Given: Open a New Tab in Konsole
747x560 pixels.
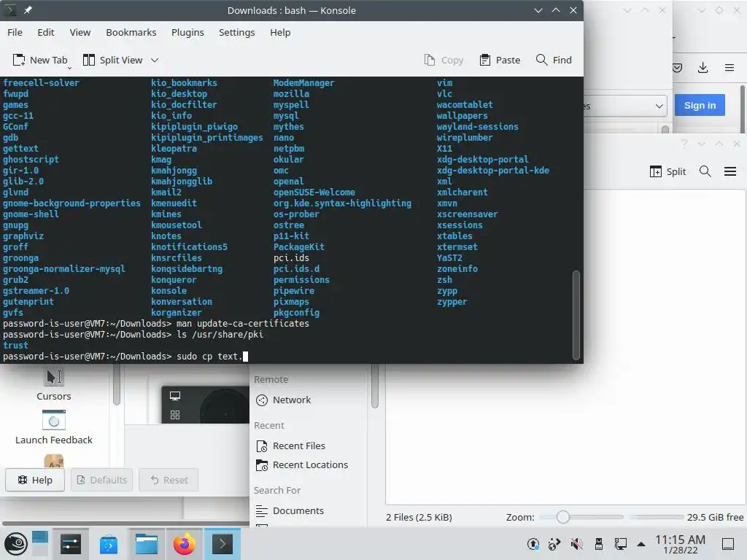Looking at the screenshot, I should 40,60.
